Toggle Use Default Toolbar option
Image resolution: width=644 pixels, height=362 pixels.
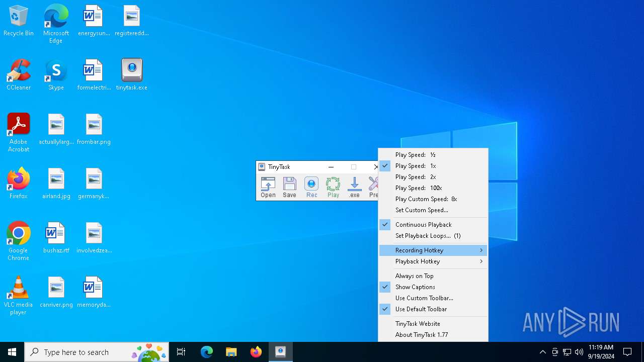pos(433,309)
